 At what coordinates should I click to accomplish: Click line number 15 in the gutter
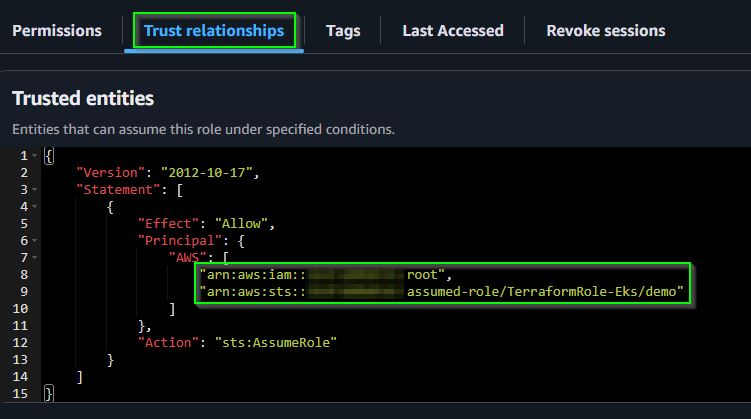pos(20,394)
